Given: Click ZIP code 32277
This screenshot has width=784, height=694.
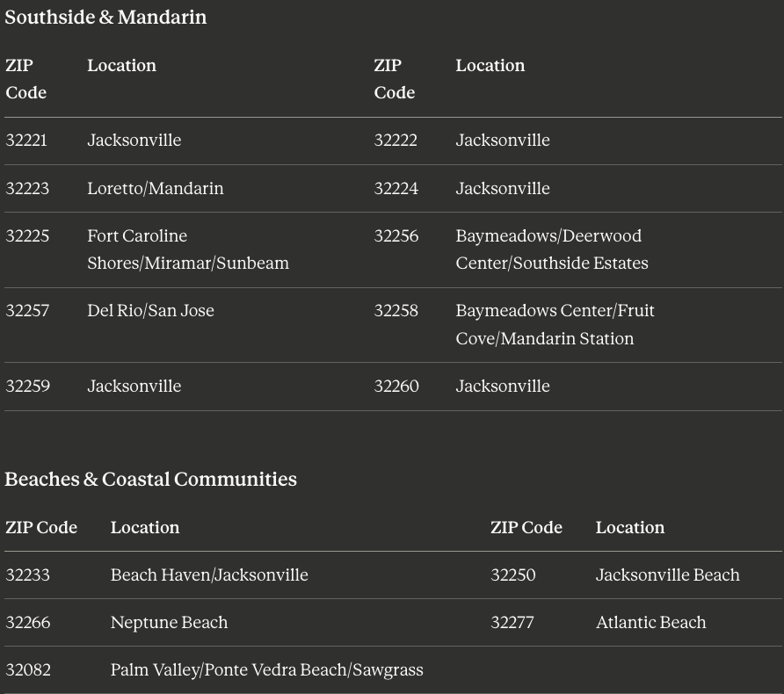Looking at the screenshot, I should (x=512, y=623).
